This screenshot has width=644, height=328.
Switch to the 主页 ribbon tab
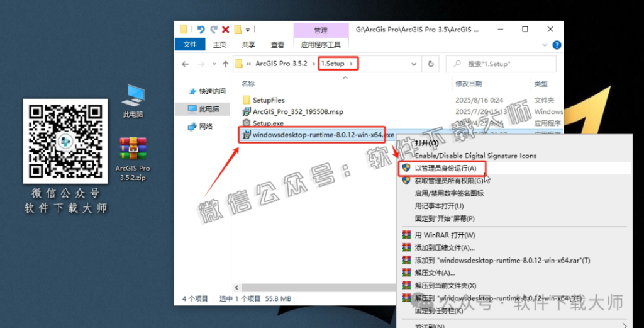pos(219,45)
